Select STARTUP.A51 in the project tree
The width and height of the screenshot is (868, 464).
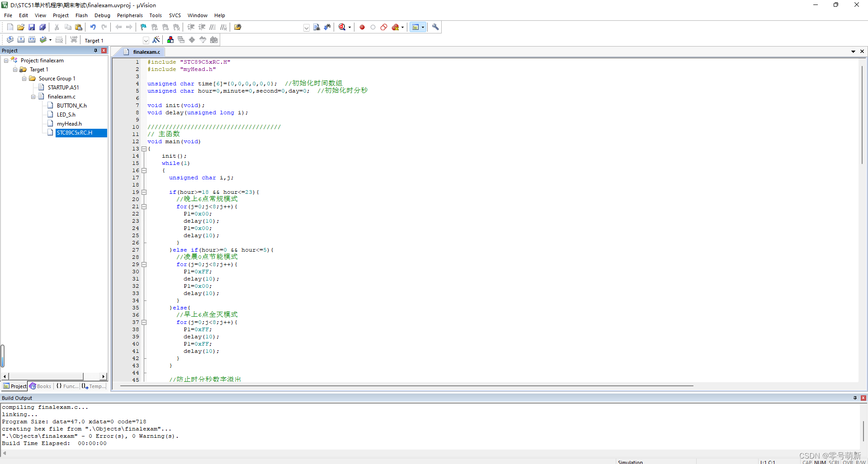(x=63, y=88)
